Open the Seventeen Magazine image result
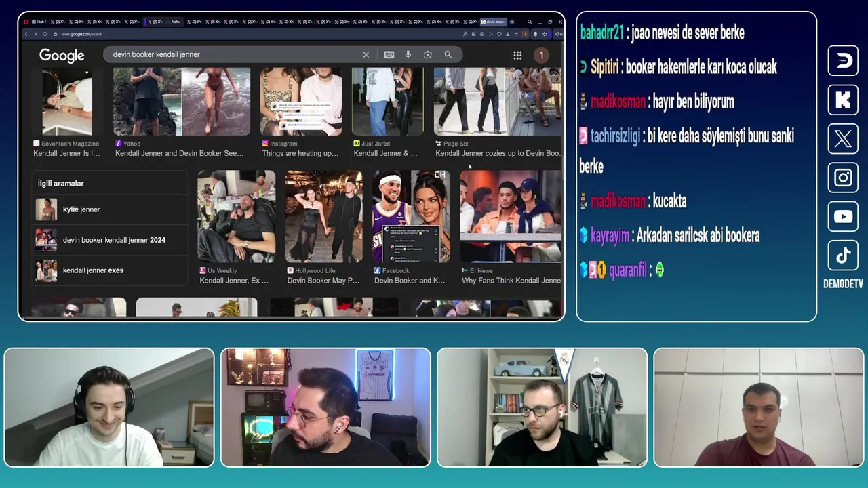868x488 pixels. point(67,102)
